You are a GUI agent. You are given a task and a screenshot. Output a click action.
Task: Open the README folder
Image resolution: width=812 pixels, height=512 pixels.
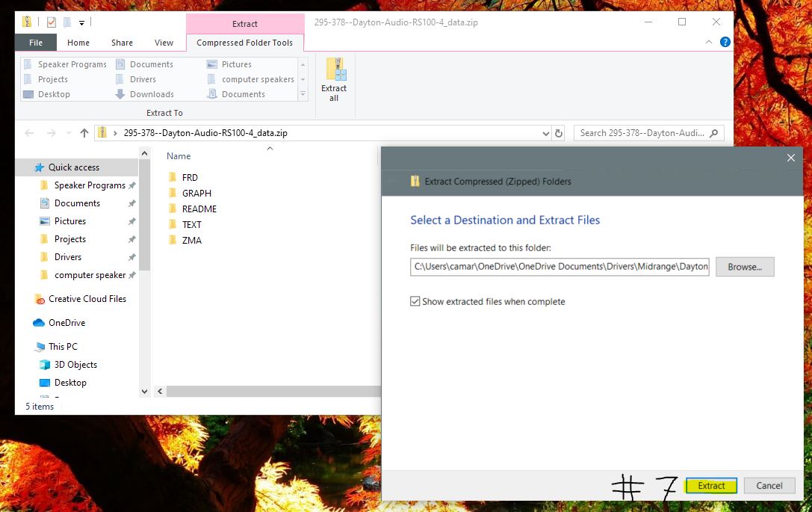click(x=193, y=209)
